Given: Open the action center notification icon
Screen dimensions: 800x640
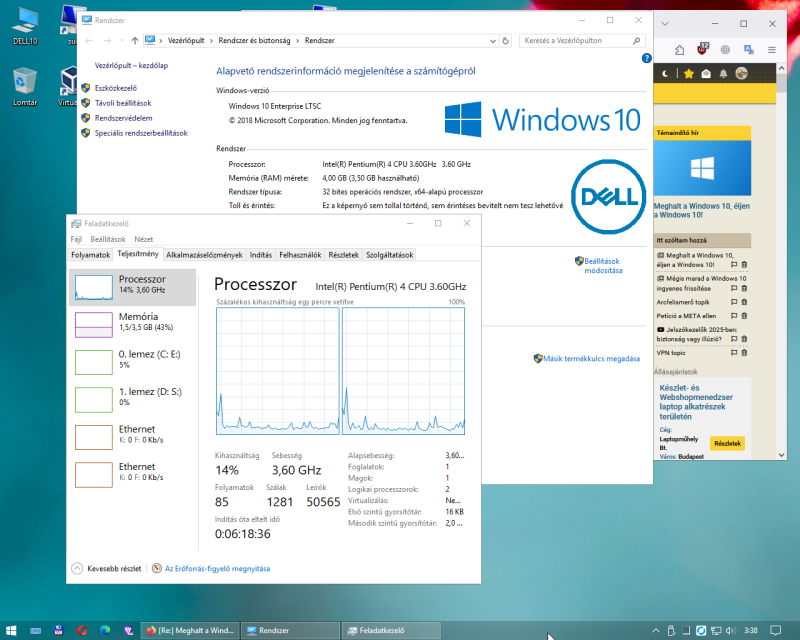Looking at the screenshot, I should [776, 631].
